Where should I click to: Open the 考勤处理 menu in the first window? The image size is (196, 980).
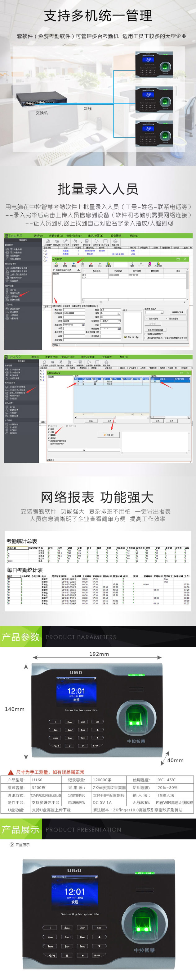click(x=56, y=235)
